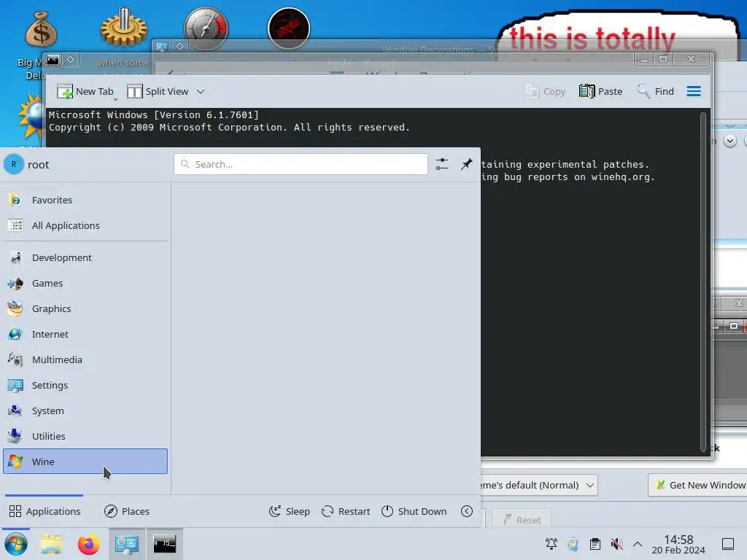The image size is (747, 560).
Task: Launch Firefox from the taskbar
Action: click(x=88, y=544)
